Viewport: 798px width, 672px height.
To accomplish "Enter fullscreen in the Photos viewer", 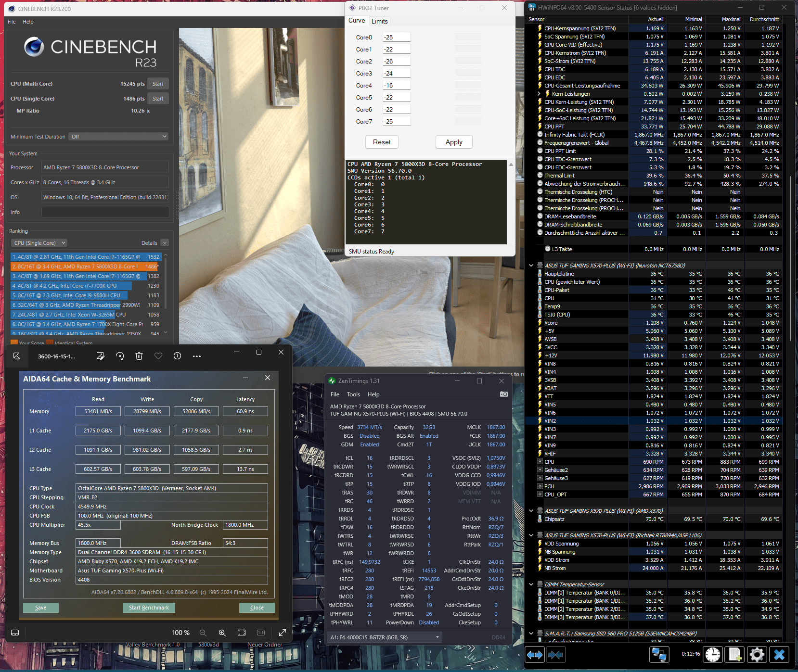I will [283, 633].
